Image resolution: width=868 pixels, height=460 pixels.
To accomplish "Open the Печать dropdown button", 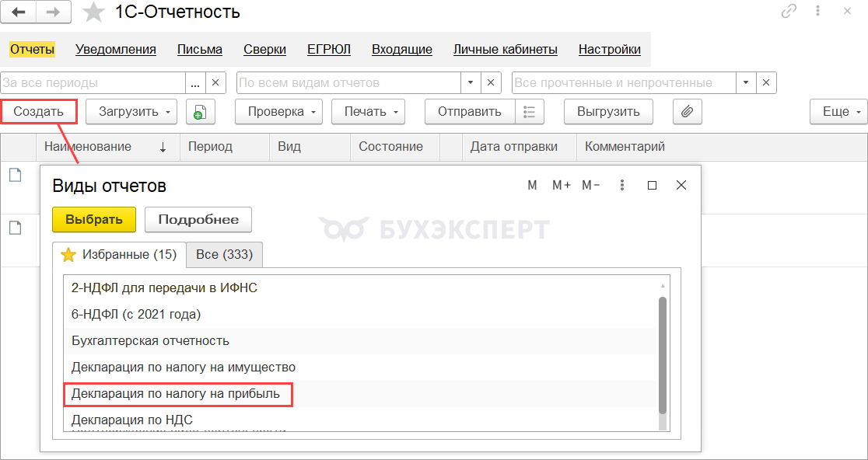I will 368,112.
